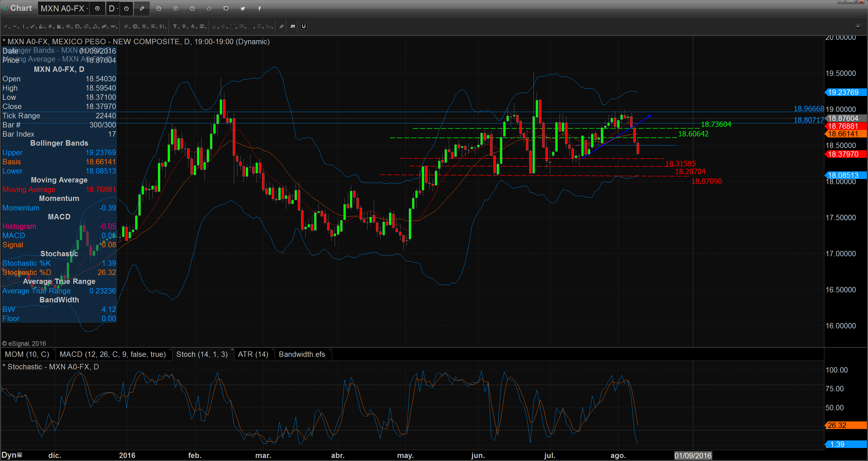This screenshot has width=868, height=461.
Task: Select the T text annotation tool
Action: click(x=175, y=26)
